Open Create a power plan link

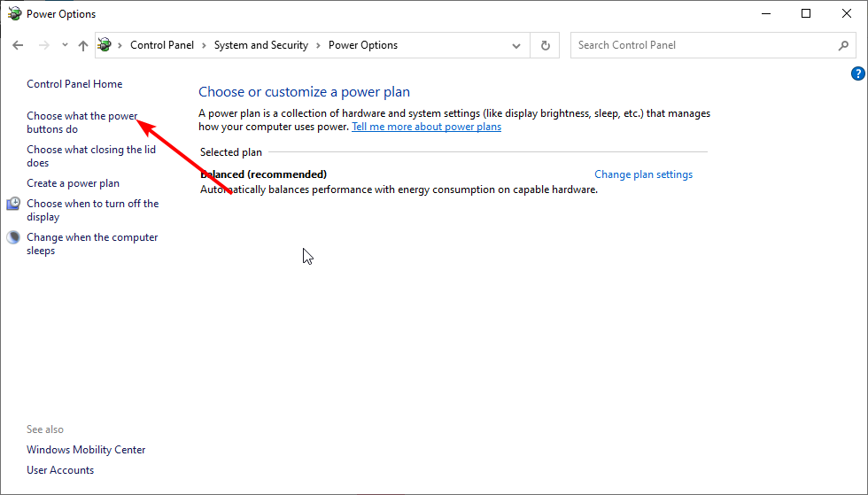[73, 183]
